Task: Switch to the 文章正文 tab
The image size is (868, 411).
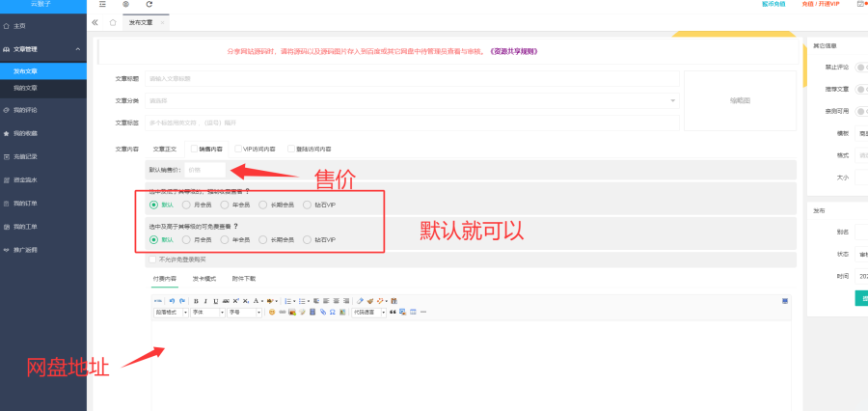Action: (x=164, y=149)
